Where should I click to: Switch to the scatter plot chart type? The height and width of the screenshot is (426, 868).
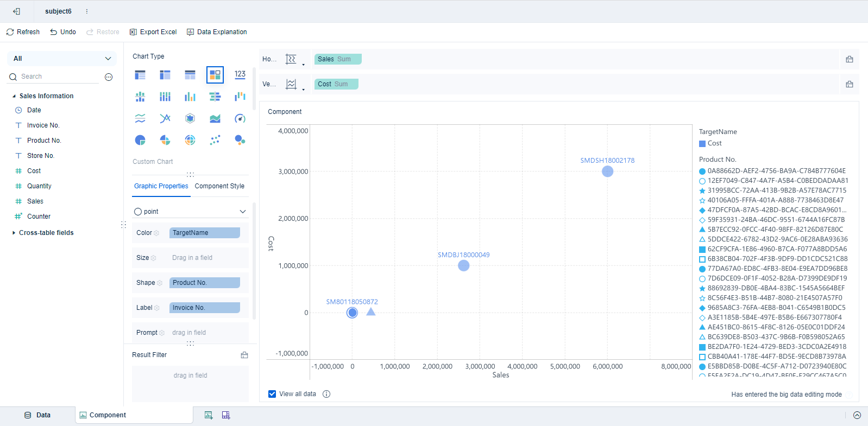point(215,140)
